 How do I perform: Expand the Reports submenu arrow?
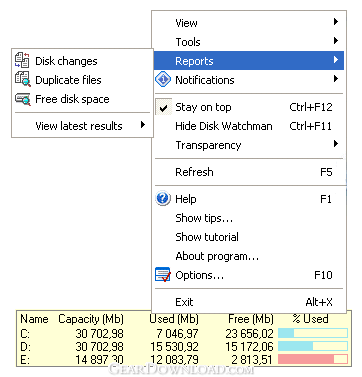pyautogui.click(x=336, y=60)
